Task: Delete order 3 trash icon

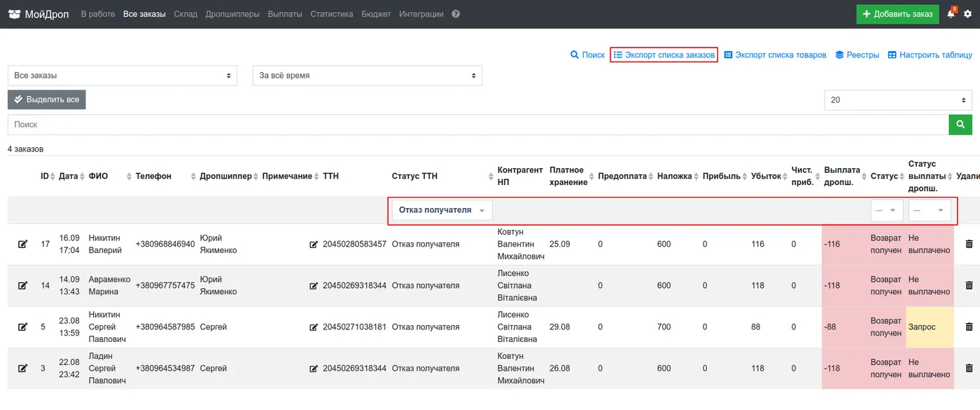Action: click(x=969, y=368)
